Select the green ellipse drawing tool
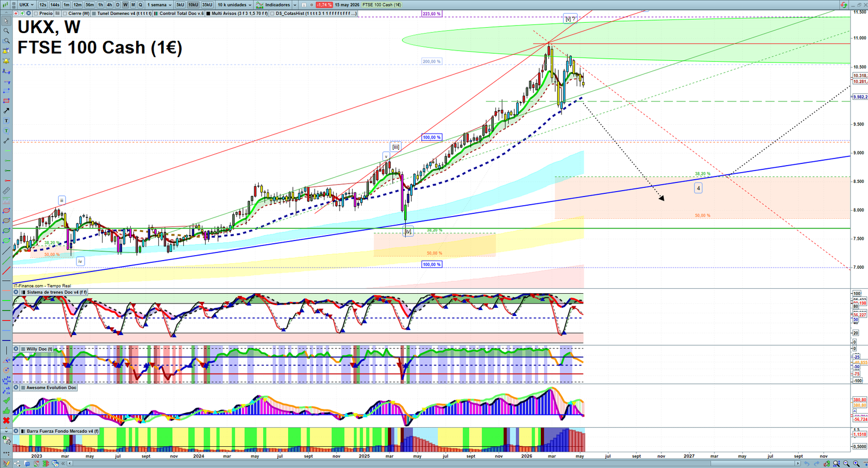The image size is (868, 468). tap(7, 231)
